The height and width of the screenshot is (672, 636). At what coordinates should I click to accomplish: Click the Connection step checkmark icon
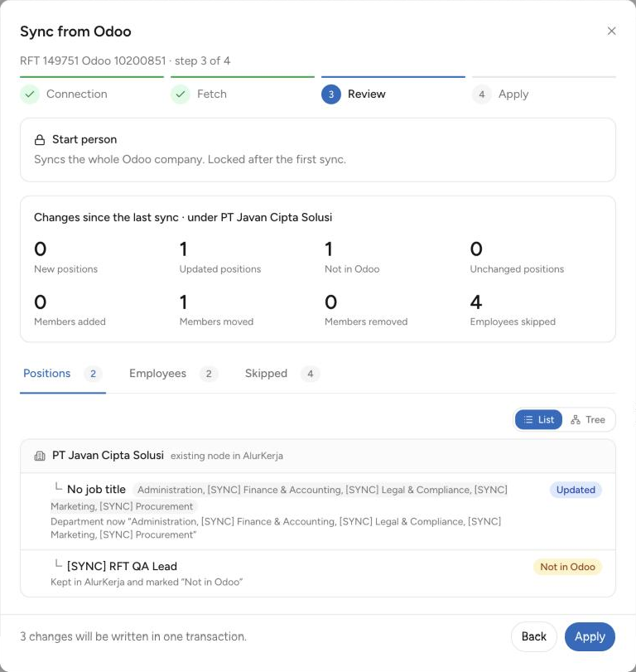click(x=30, y=94)
